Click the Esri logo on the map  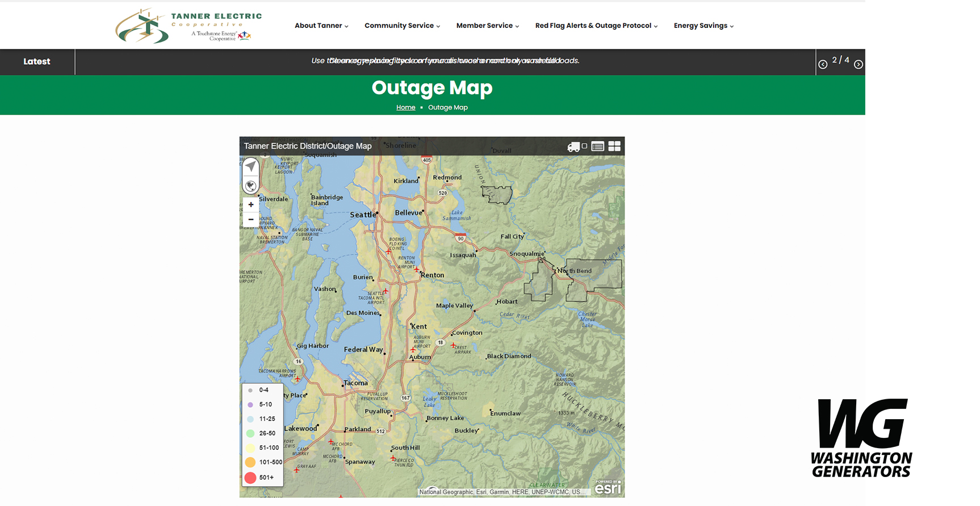pyautogui.click(x=608, y=487)
